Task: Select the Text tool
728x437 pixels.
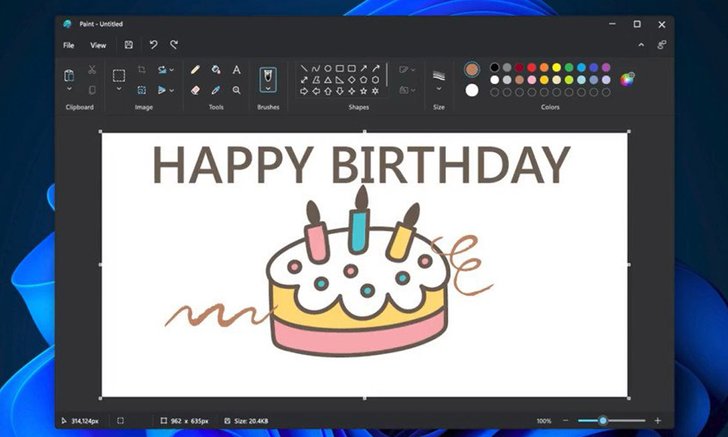Action: point(236,70)
